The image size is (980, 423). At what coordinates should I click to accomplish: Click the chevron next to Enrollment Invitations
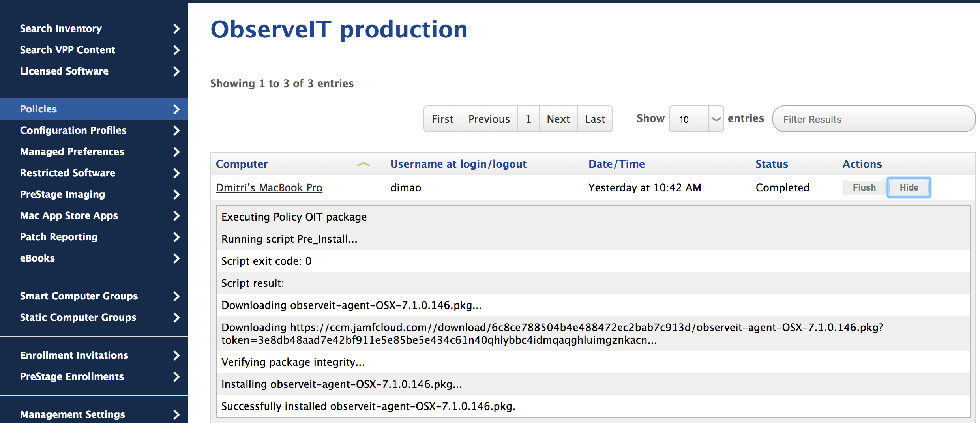coord(176,356)
